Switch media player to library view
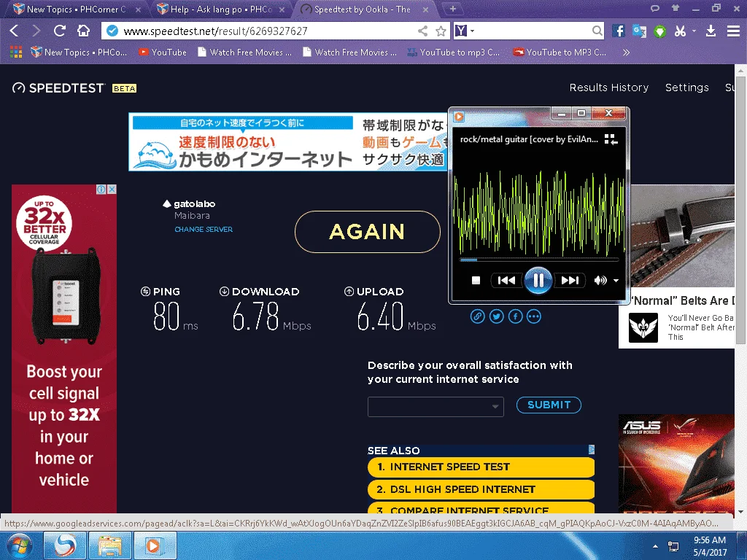This screenshot has height=560, width=747. pyautogui.click(x=611, y=139)
